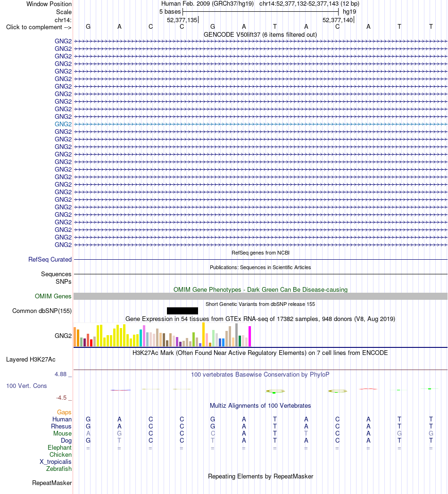The image size is (448, 494).
Task: Select the Elephant alignment row label
Action: (x=59, y=448)
